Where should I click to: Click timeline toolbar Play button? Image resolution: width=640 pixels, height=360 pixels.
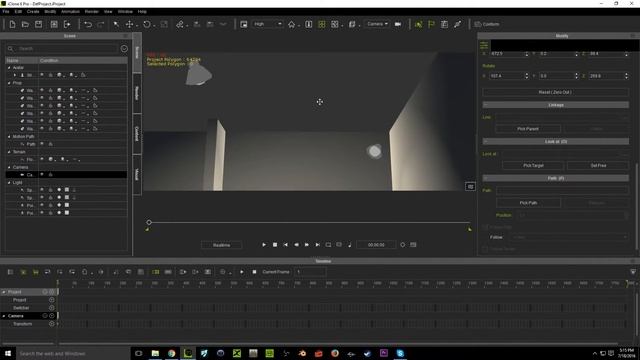tap(242, 272)
